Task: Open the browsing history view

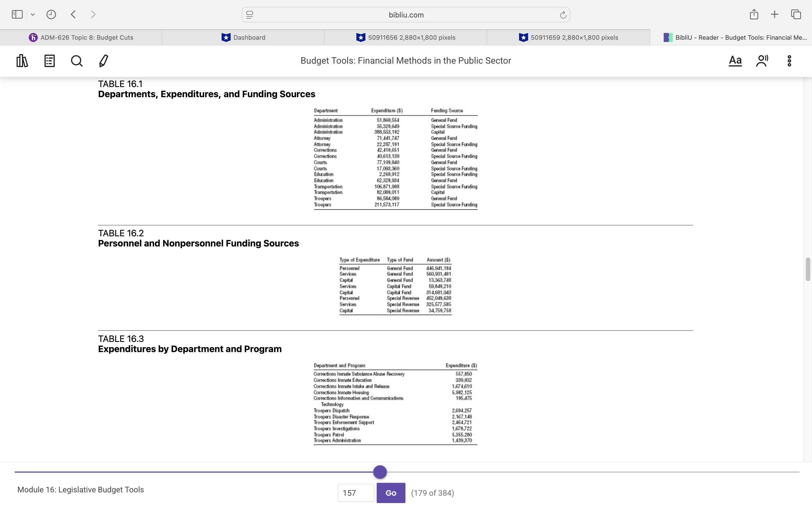Action: pyautogui.click(x=51, y=14)
